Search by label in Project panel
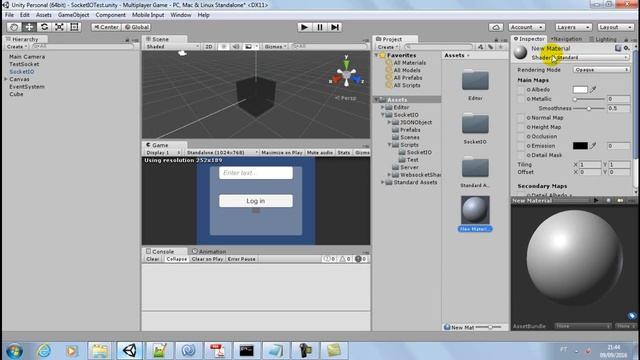This screenshot has height=360, width=640. 491,47
